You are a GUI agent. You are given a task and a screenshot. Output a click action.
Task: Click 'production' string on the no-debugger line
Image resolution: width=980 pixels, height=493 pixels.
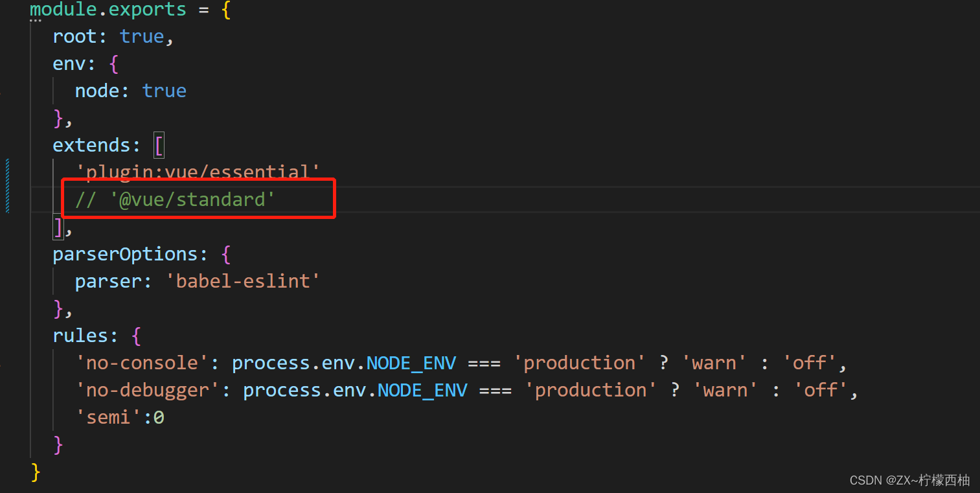[x=591, y=390]
